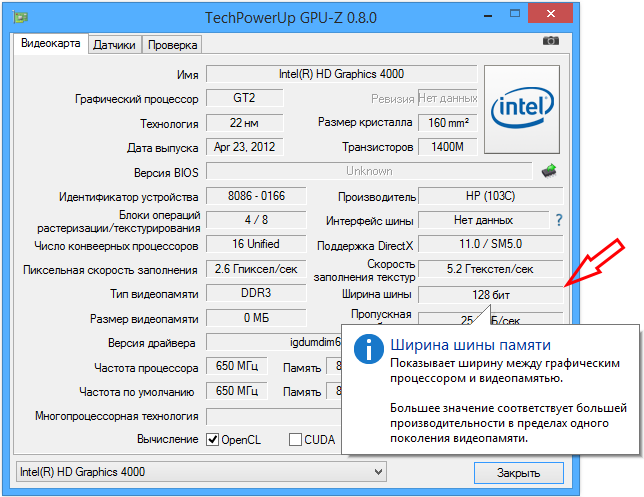The image size is (644, 497).
Task: Click the TechPowerUp GPU-Z 0.8.0 title
Action: [x=290, y=18]
